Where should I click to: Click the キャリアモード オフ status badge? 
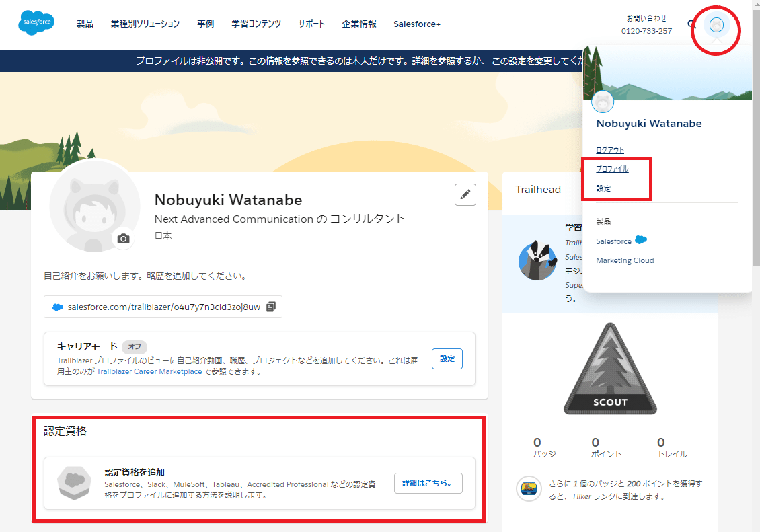click(135, 346)
